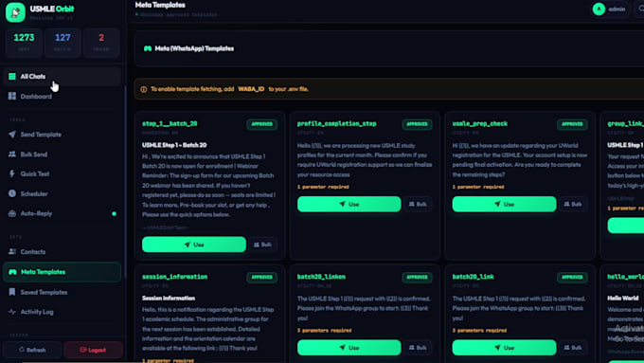Open the admin account avatar
Screen dimensions: 644x363
599,9
